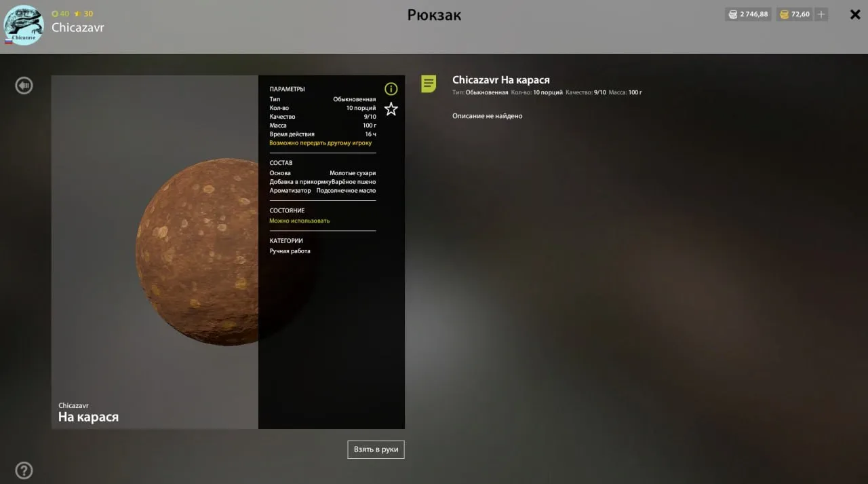
Task: Open the green info icon
Action: 391,89
